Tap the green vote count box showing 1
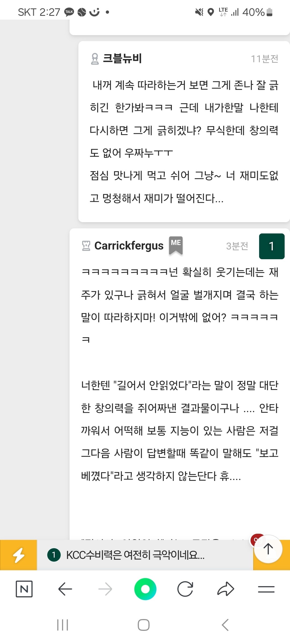 [x=272, y=246]
